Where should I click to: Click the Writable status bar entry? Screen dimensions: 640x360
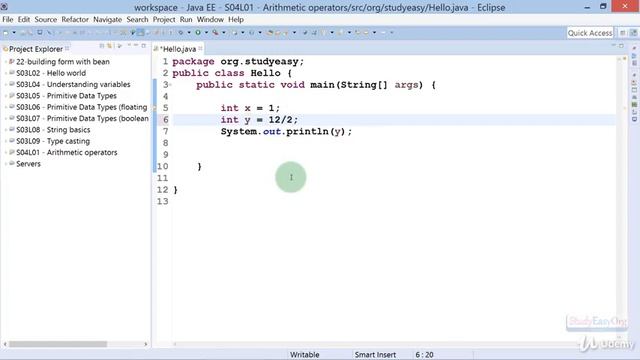[304, 355]
